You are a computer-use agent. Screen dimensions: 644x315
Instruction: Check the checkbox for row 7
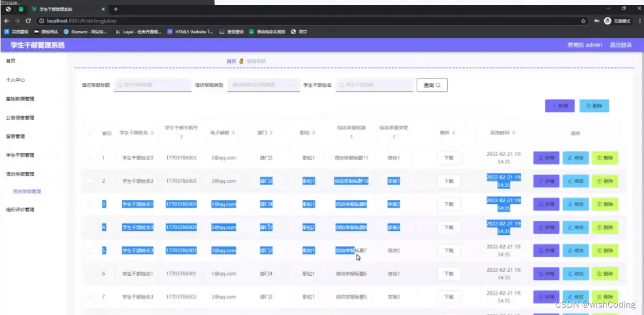(90, 296)
